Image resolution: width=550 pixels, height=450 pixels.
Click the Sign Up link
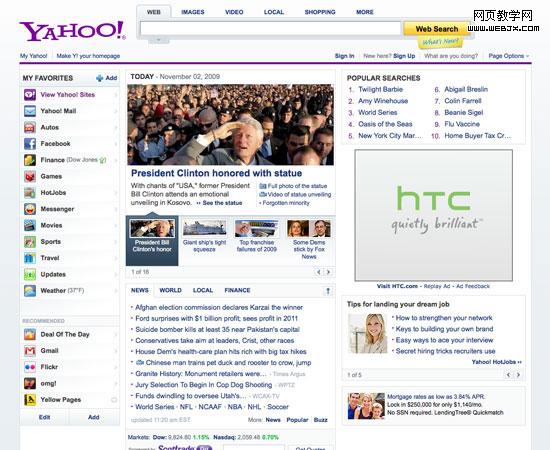pos(404,56)
